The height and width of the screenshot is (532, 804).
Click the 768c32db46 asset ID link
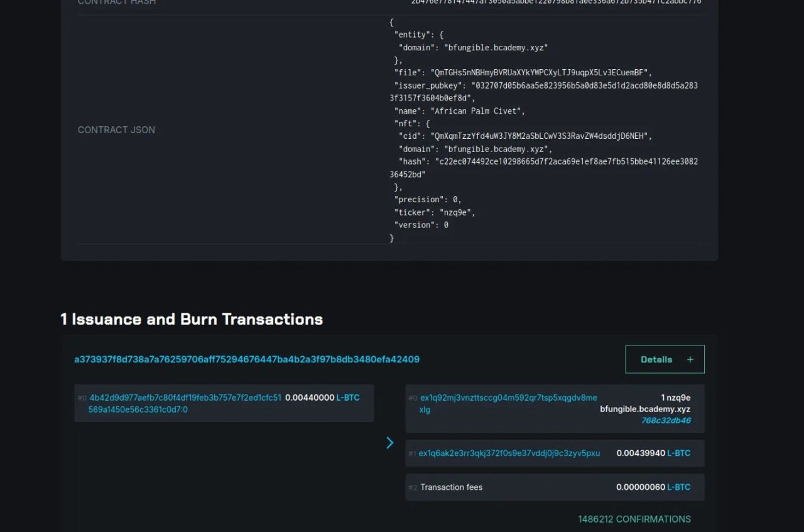pos(665,420)
